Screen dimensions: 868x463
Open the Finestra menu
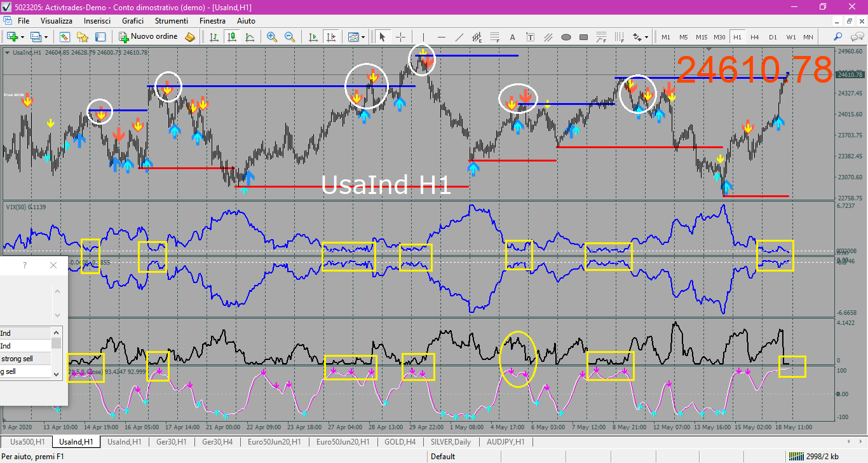click(x=212, y=21)
